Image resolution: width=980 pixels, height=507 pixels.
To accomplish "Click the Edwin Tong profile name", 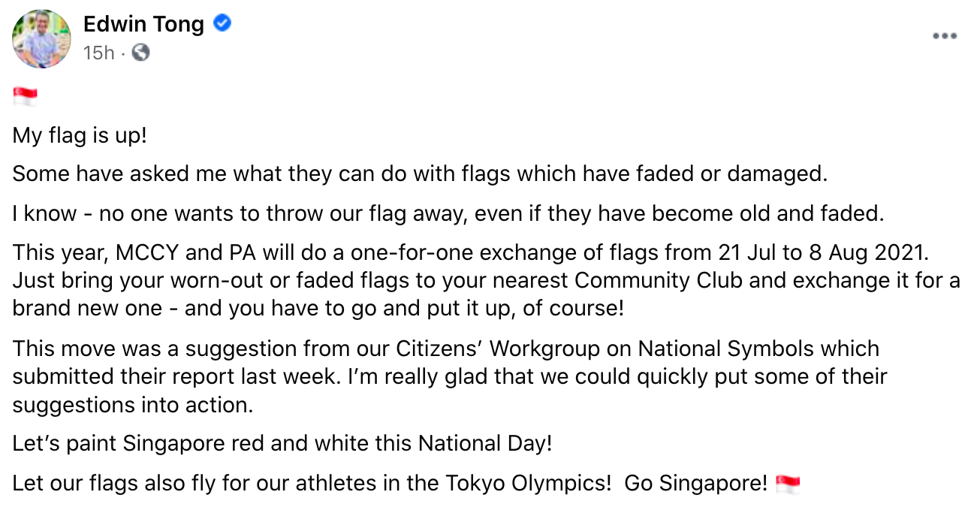I will 143,24.
